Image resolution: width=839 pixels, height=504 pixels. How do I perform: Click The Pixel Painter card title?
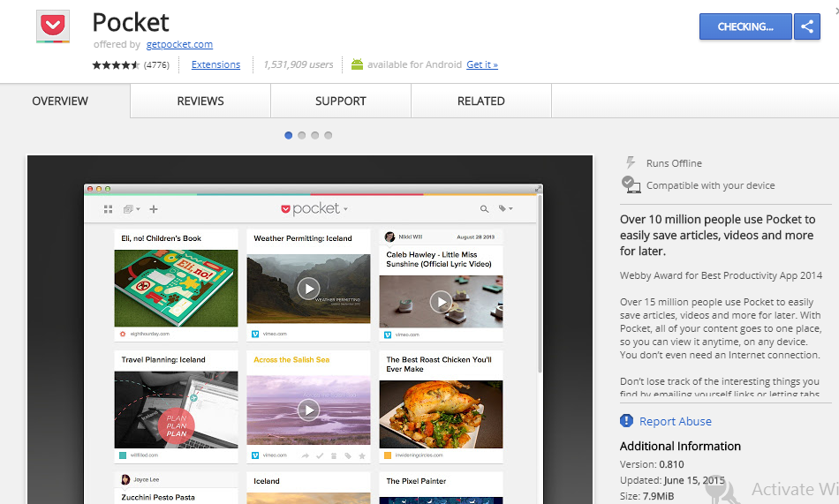click(416, 481)
